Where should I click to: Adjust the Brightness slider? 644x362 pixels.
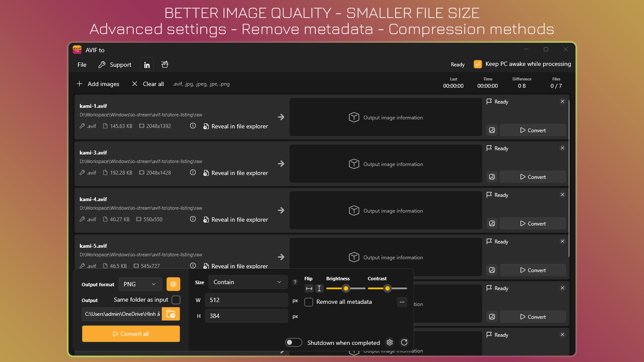346,288
